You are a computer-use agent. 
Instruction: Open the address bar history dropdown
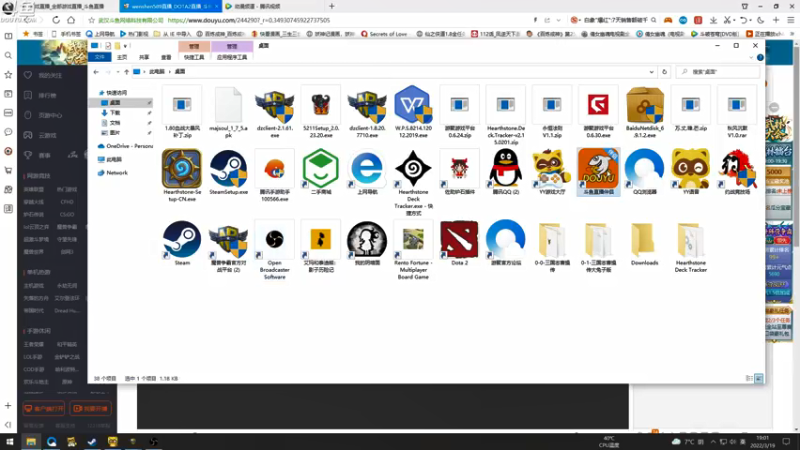point(652,72)
